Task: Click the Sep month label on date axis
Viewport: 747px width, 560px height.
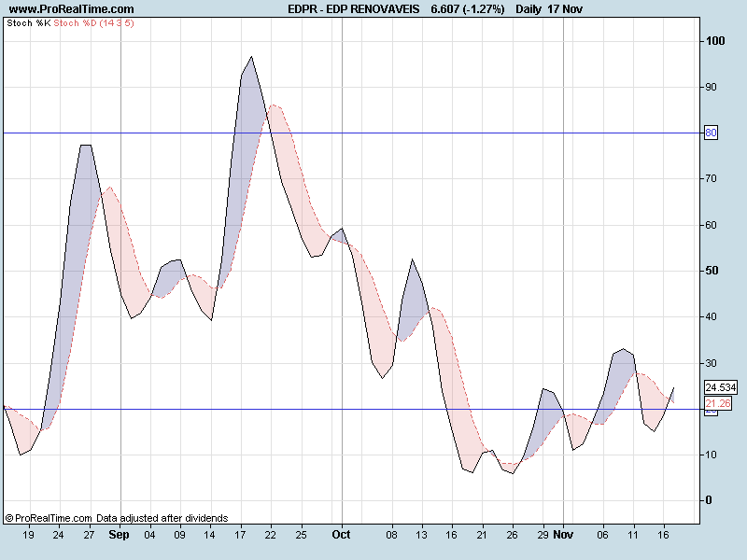Action: point(119,534)
